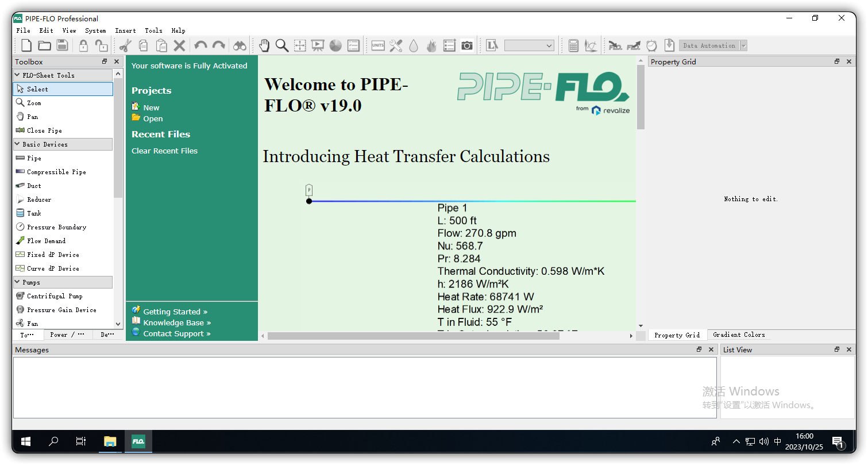Open the System menu
The height and width of the screenshot is (465, 868).
95,30
